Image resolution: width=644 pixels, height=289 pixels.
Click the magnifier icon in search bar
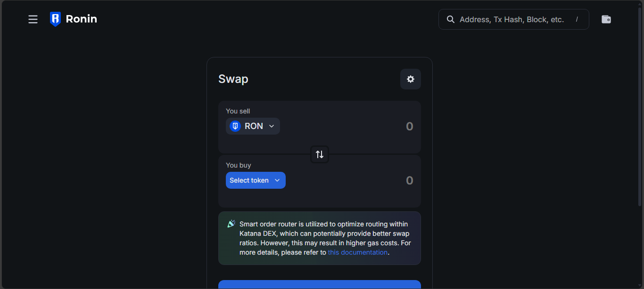[x=451, y=19]
